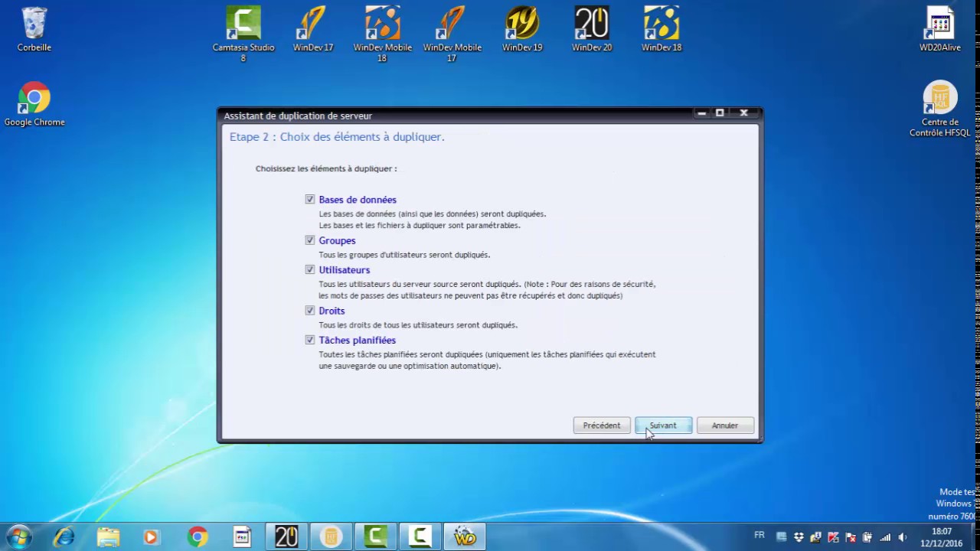The image size is (980, 551).
Task: Click the Suivant button
Action: (663, 425)
